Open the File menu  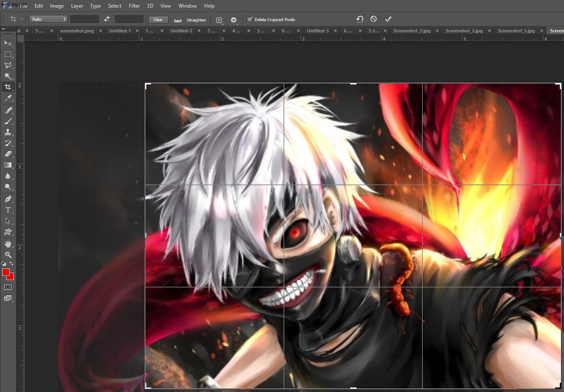pyautogui.click(x=24, y=6)
